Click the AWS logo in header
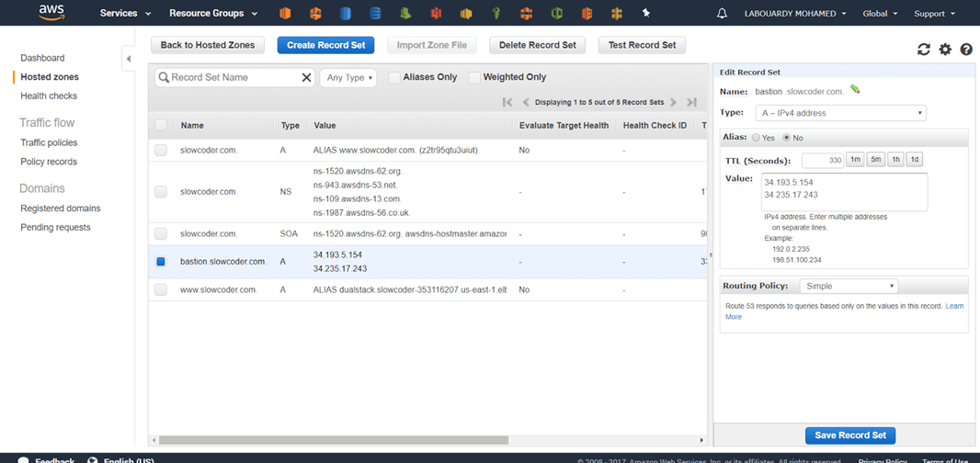The height and width of the screenshot is (463, 980). pyautogui.click(x=50, y=13)
